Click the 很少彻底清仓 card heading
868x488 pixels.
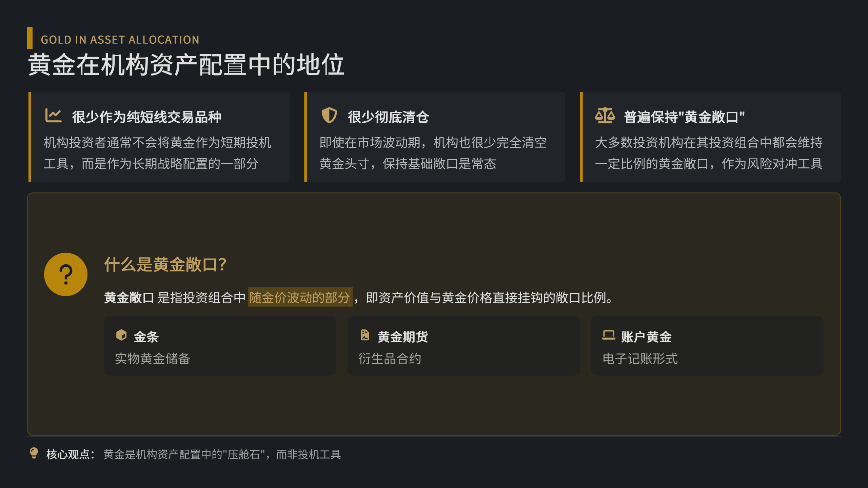(x=389, y=117)
